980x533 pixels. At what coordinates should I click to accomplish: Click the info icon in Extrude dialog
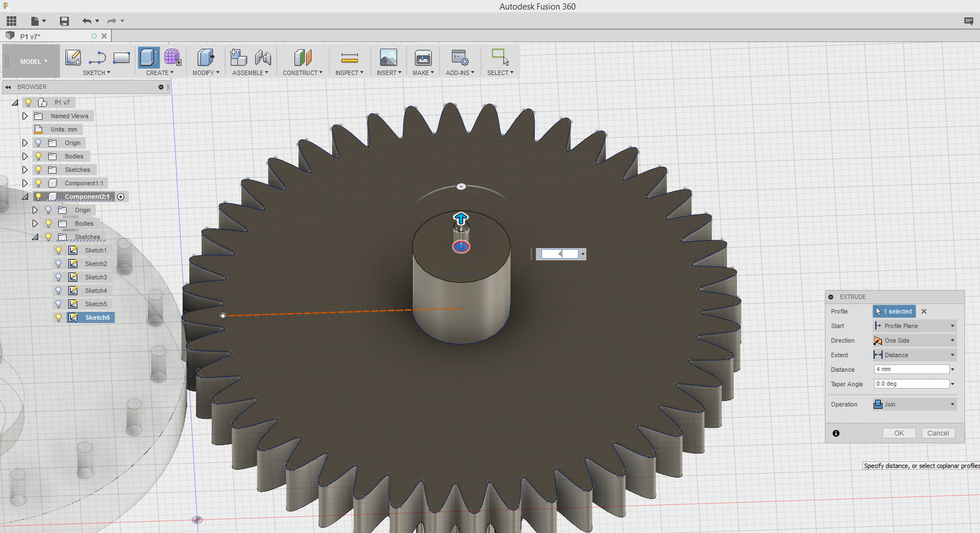[836, 433]
